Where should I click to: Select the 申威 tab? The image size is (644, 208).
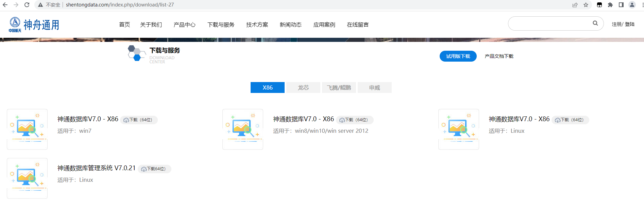[x=375, y=87]
